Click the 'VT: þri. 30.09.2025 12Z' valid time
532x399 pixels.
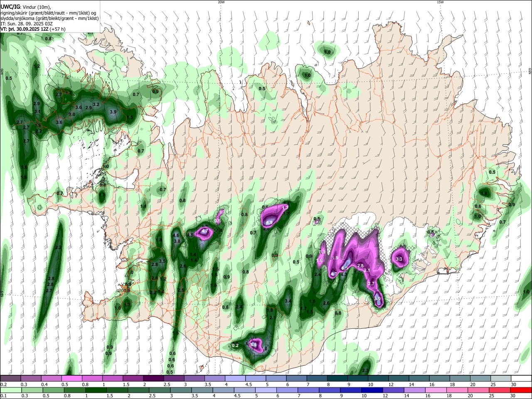coord(25,30)
